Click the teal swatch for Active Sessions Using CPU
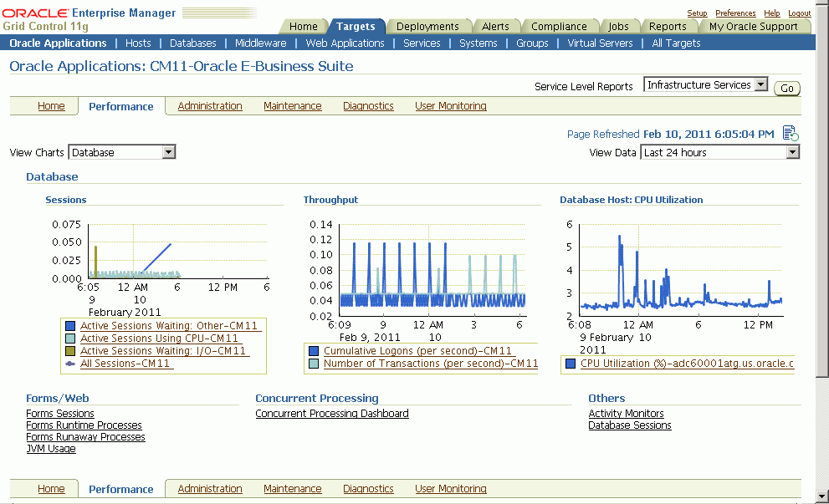829x504 pixels. click(x=70, y=339)
